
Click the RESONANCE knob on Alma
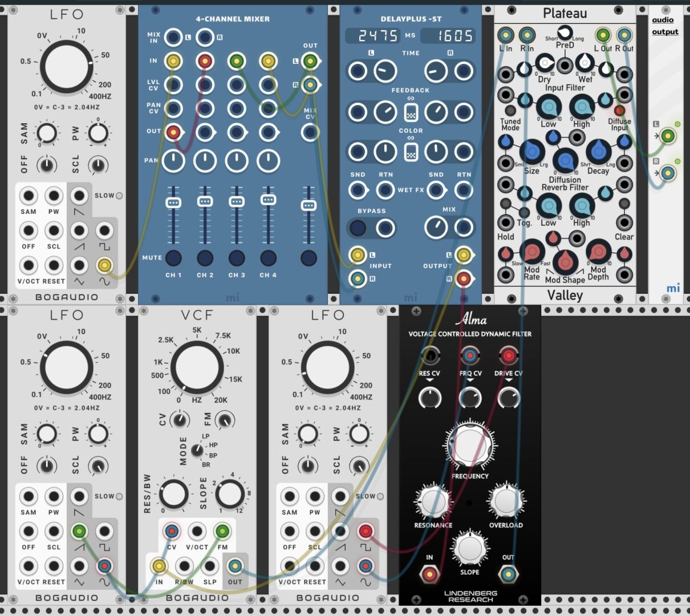433,501
